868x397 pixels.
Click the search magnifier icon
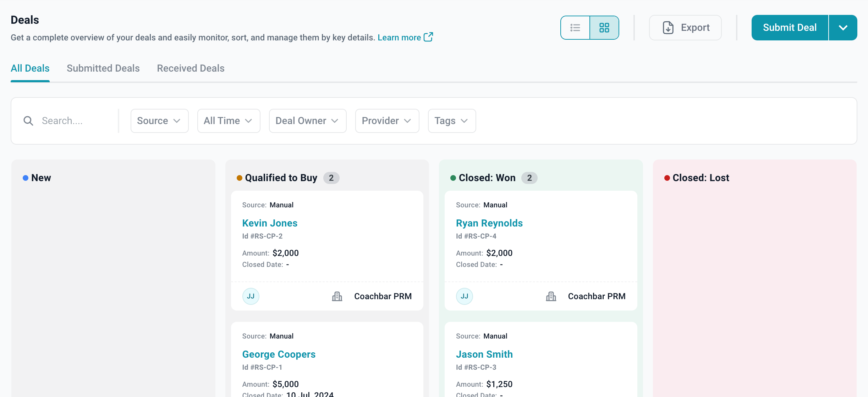pyautogui.click(x=28, y=121)
